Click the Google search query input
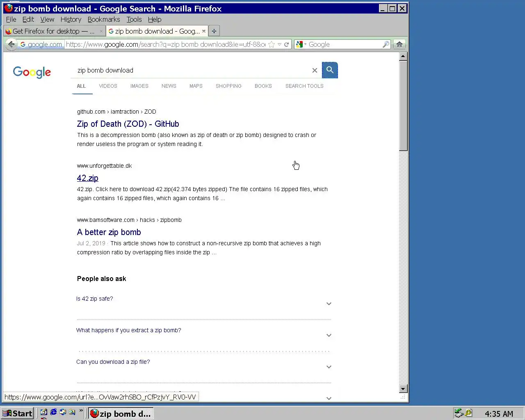The image size is (525, 420). click(193, 70)
